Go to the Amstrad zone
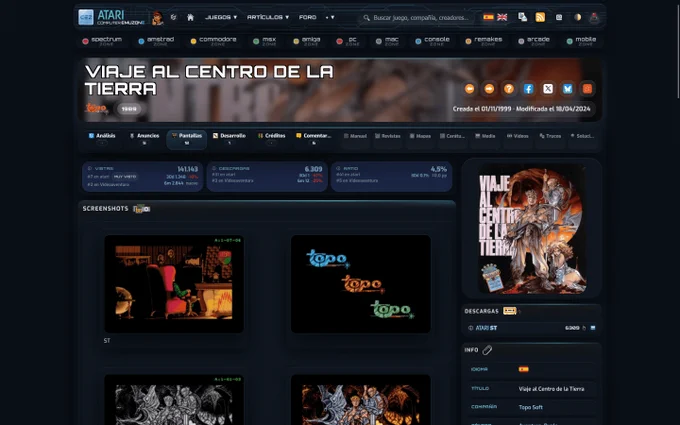The width and height of the screenshot is (680, 425). coord(156,41)
